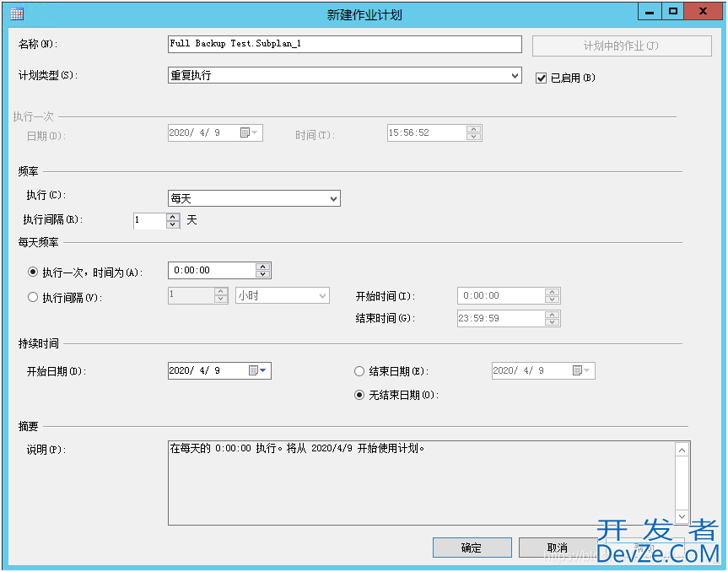
Task: Open the start date calendar picker
Action: pyautogui.click(x=258, y=370)
